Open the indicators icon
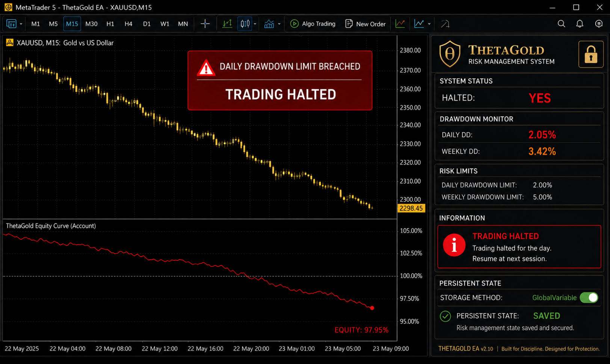Viewport: 610px width, 364px height. pos(269,24)
